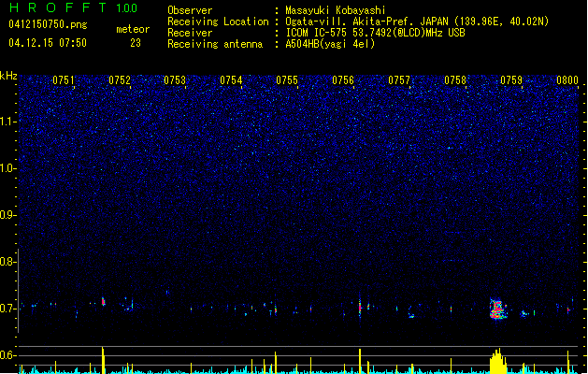
Task: Click the 0755 time marker
Action: pos(287,80)
